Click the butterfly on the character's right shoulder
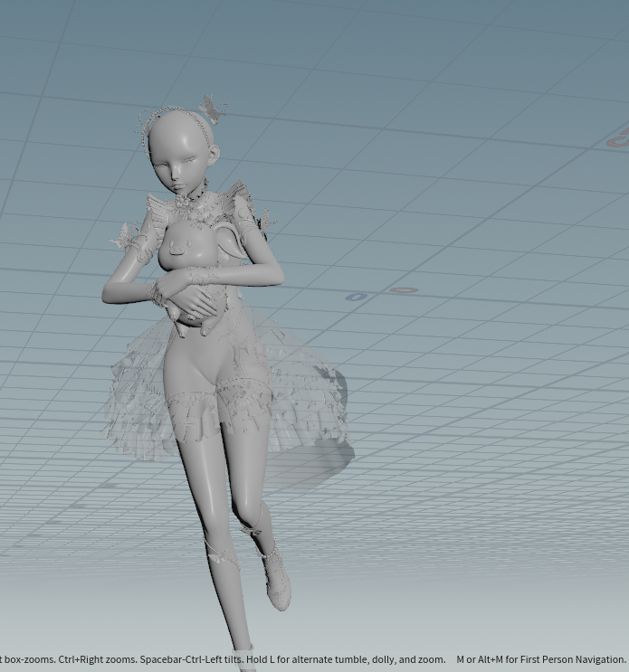The image size is (629, 672). [123, 237]
